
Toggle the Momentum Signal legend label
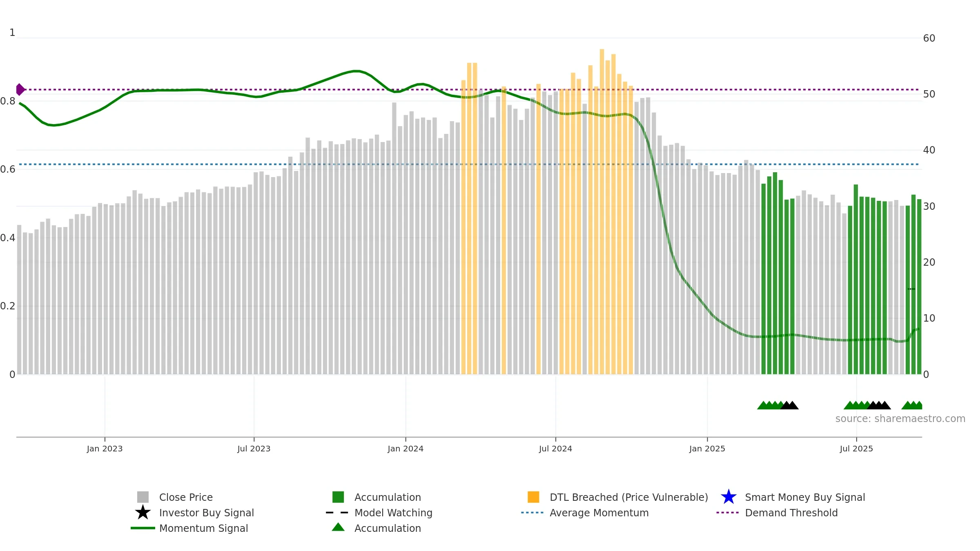point(203,528)
